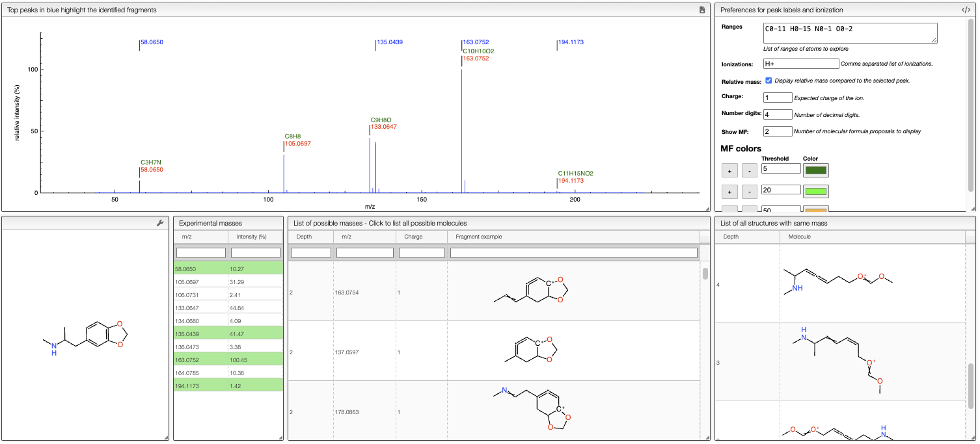Sort possible masses by Charge column header
980x444 pixels.
click(422, 237)
